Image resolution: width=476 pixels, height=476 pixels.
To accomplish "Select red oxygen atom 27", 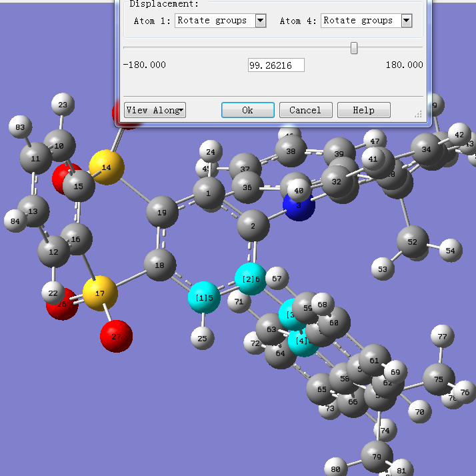I will (x=116, y=337).
